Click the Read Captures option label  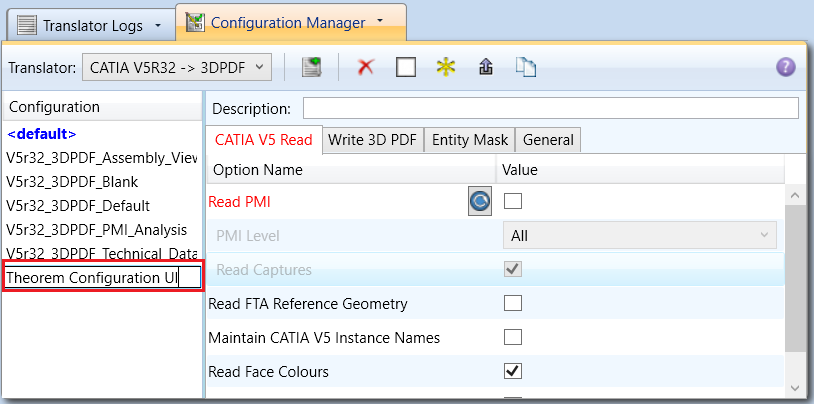[x=264, y=270]
